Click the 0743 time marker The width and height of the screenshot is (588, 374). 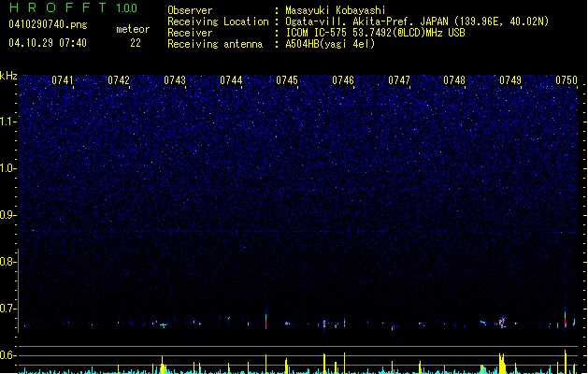point(175,80)
